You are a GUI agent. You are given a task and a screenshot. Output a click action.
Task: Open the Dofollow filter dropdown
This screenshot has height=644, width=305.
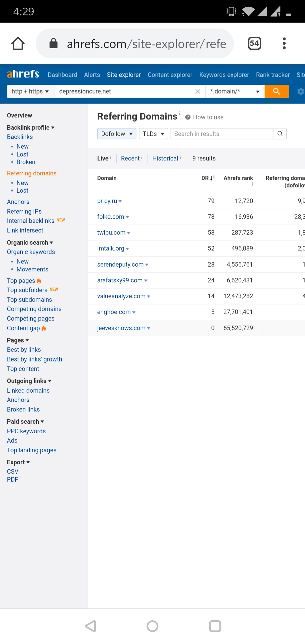117,134
